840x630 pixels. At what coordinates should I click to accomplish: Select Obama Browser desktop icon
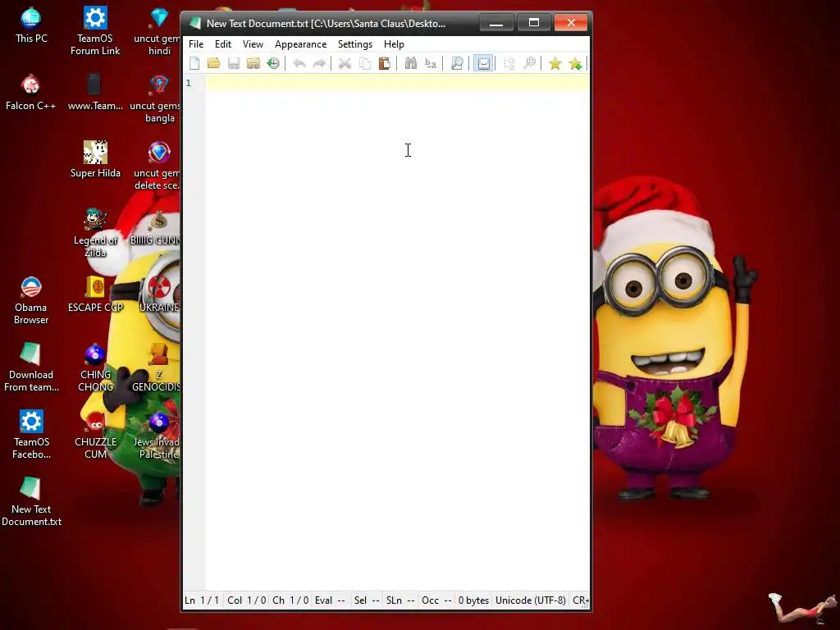31,300
